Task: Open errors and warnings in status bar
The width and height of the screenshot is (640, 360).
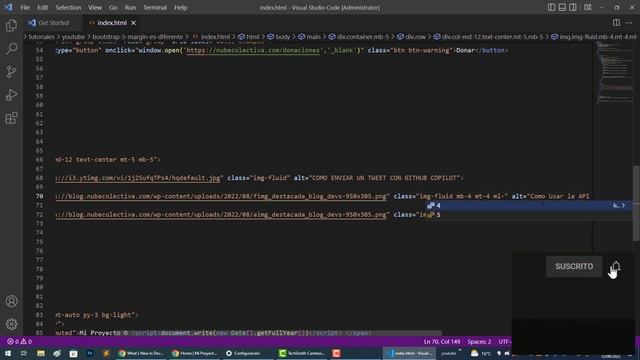Action: [x=19, y=342]
